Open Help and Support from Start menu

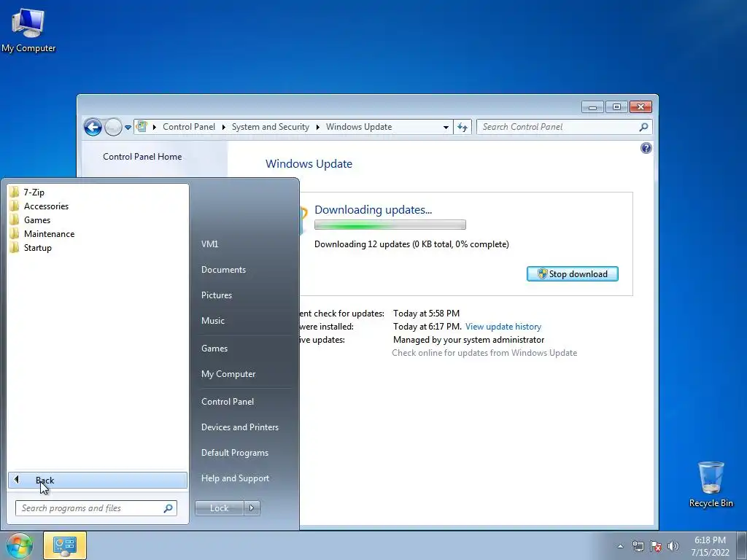[236, 478]
